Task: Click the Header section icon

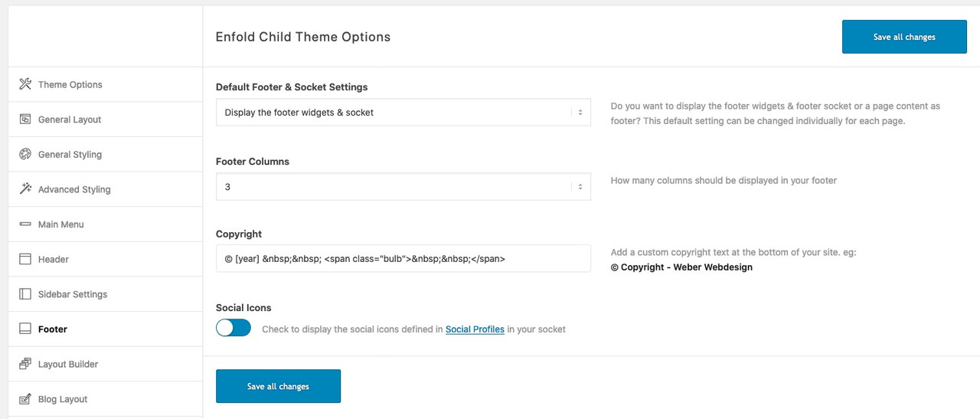Action: (x=25, y=259)
